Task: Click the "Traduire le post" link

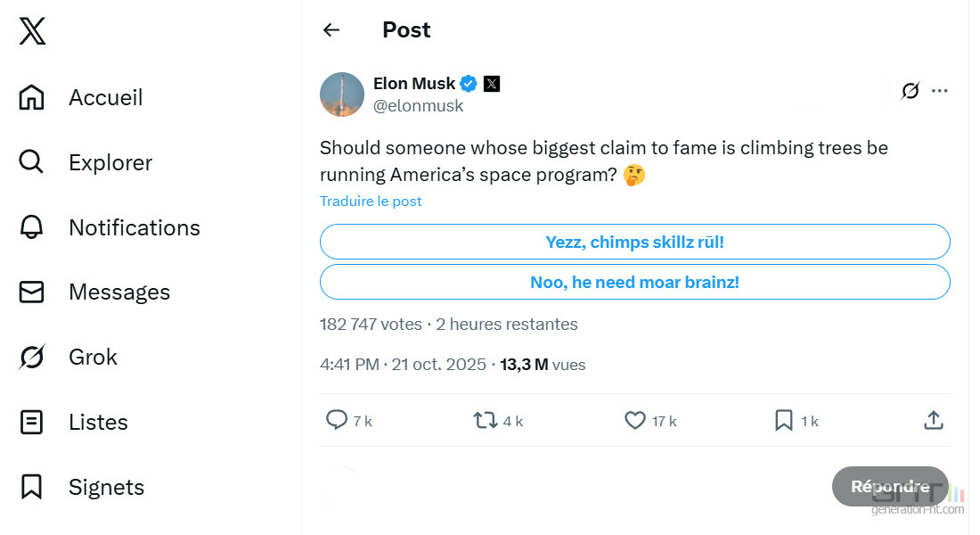Action: pos(371,202)
